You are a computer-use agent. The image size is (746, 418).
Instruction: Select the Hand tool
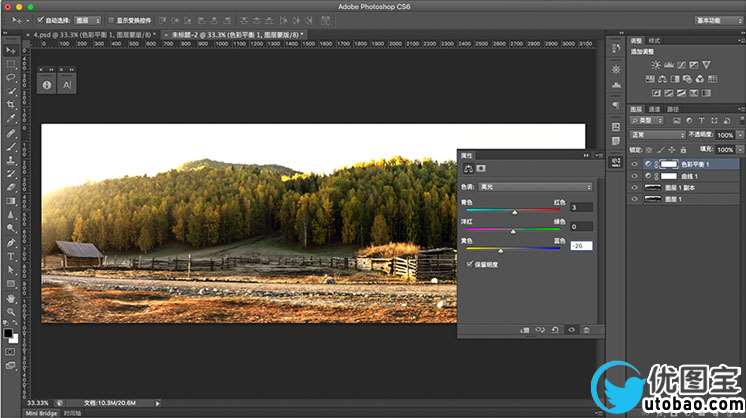[x=11, y=297]
